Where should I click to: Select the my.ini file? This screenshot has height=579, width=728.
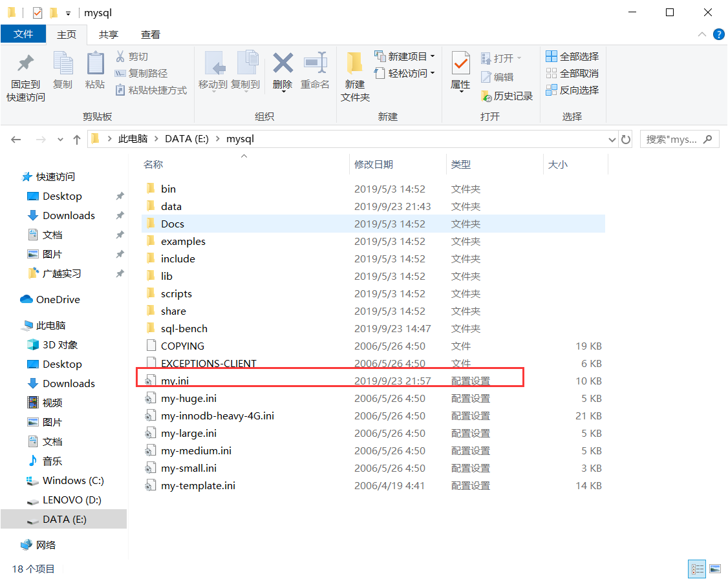[373, 381]
